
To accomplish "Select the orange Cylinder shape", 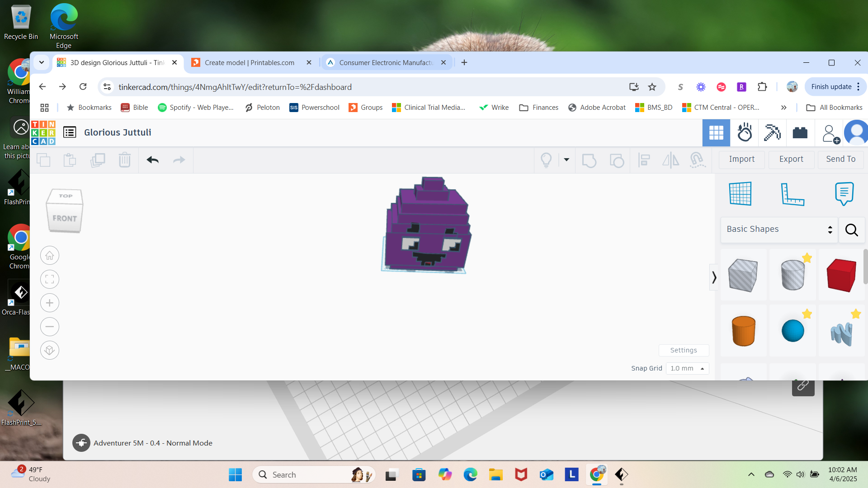I will 743,331.
